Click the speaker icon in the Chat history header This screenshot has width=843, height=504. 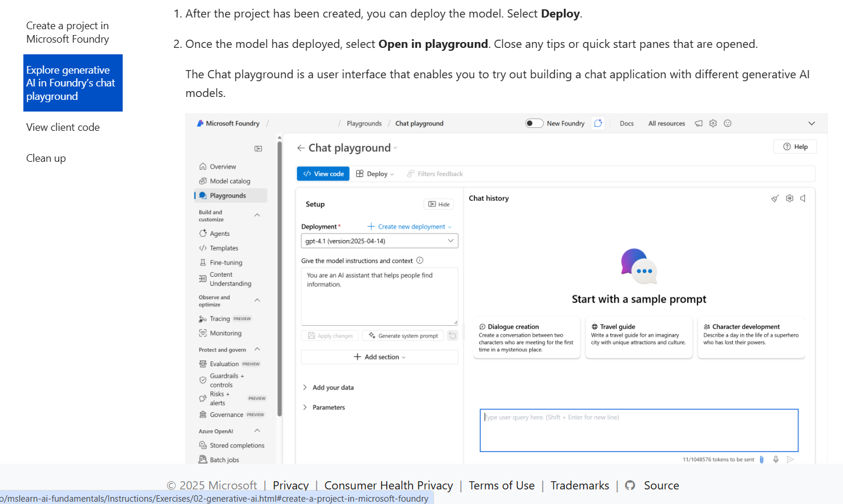(803, 199)
